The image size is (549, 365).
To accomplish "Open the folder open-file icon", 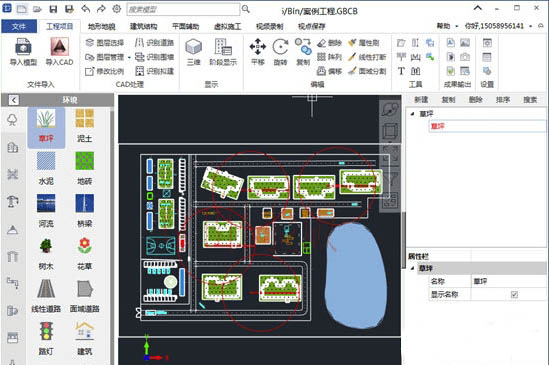I will [37, 9].
